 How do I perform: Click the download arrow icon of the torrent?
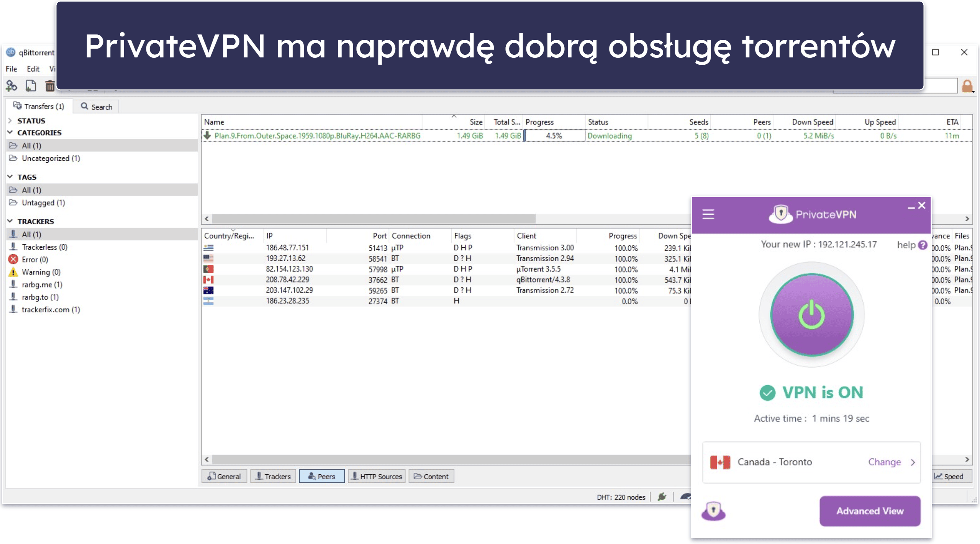tap(207, 136)
